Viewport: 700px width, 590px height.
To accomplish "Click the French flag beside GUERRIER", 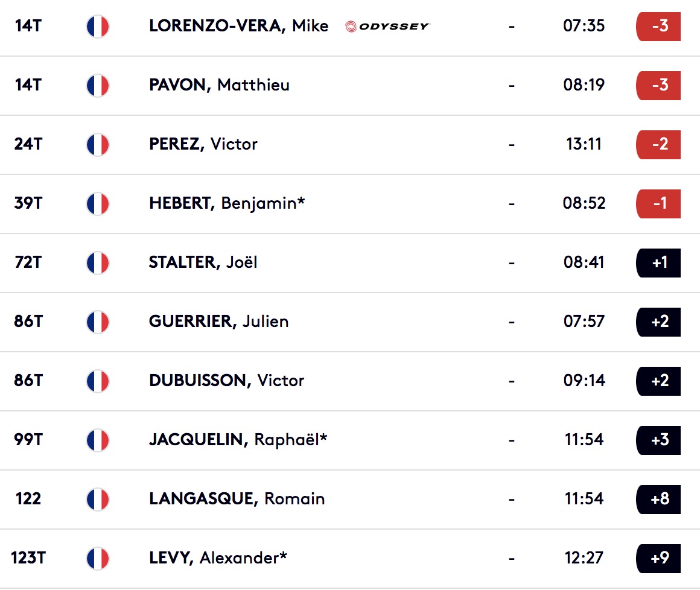I will [x=98, y=322].
